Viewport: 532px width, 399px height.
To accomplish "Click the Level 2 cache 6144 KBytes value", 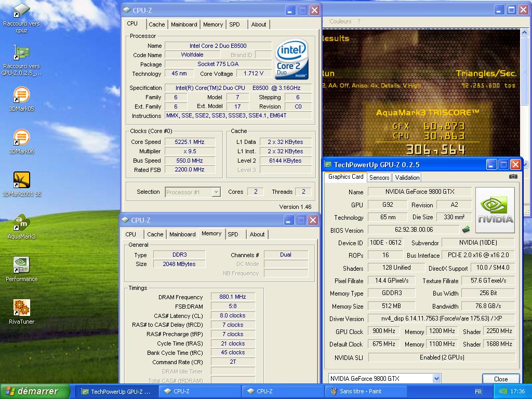I will click(285, 161).
